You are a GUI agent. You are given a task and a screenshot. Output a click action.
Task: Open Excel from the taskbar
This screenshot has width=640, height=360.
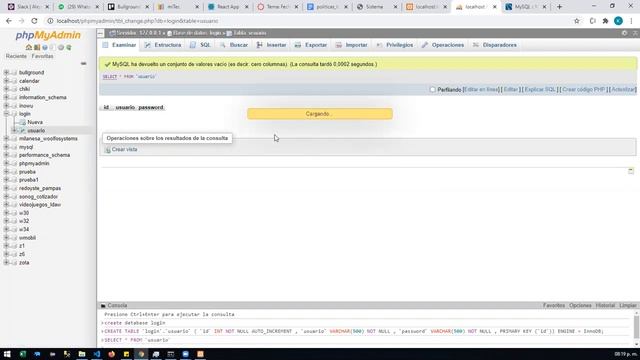click(x=22, y=354)
